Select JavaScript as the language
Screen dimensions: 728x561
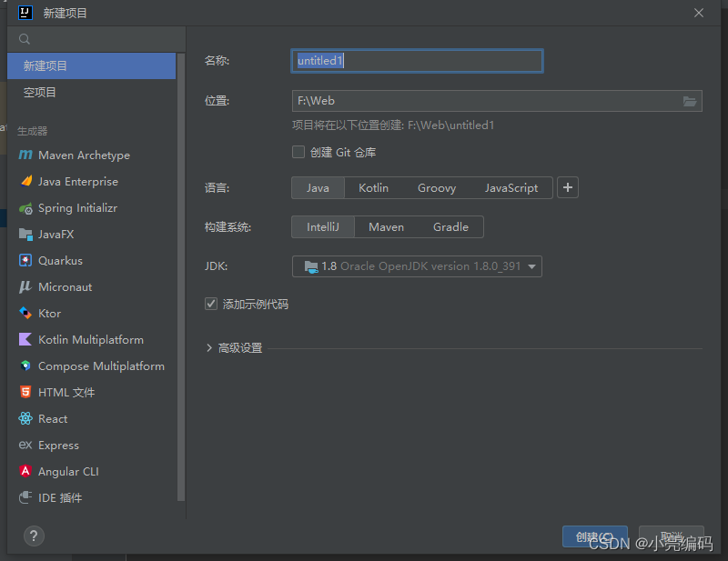[511, 188]
